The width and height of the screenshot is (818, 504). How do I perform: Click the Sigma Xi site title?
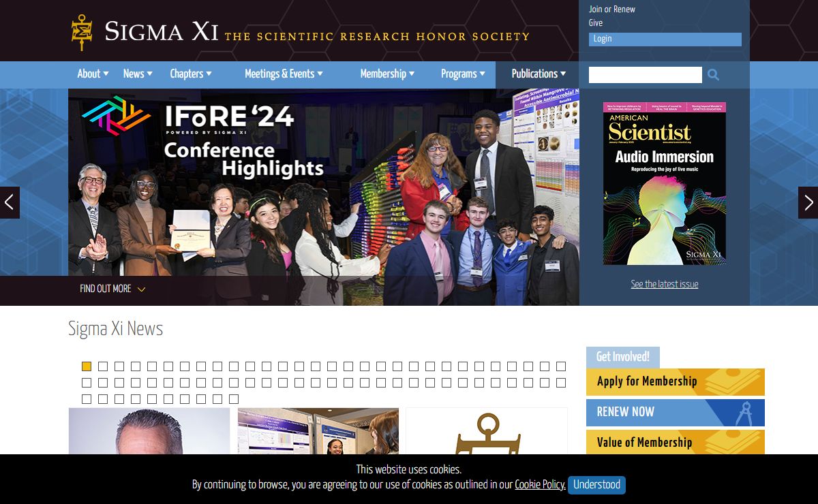click(x=162, y=31)
